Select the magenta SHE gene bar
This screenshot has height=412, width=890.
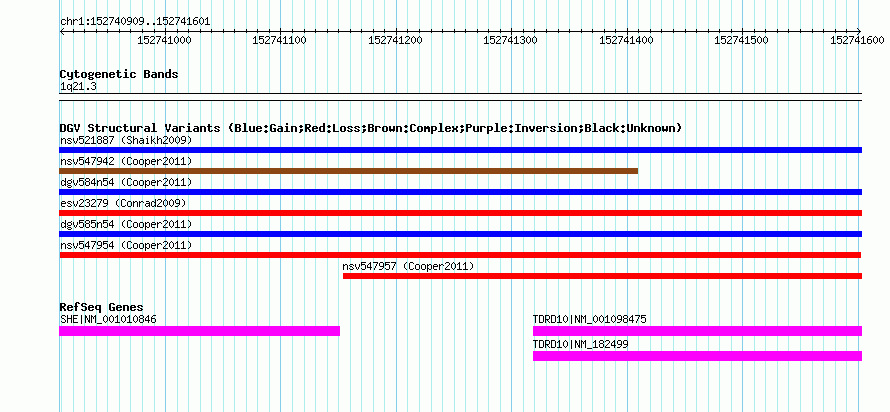coord(199,331)
